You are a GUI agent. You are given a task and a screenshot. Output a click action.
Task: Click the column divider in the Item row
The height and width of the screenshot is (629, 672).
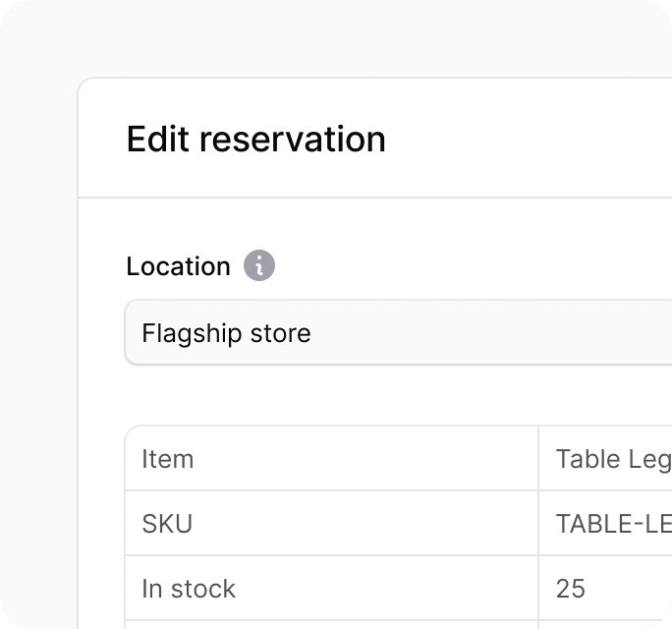tap(538, 459)
